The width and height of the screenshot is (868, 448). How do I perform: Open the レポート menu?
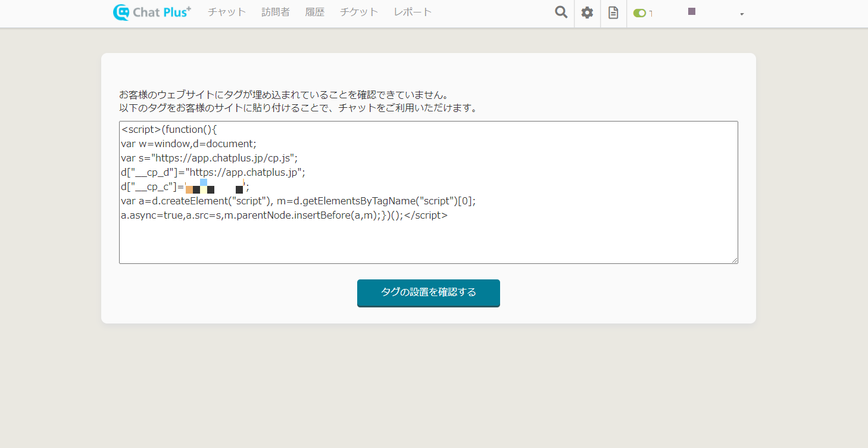(x=413, y=12)
